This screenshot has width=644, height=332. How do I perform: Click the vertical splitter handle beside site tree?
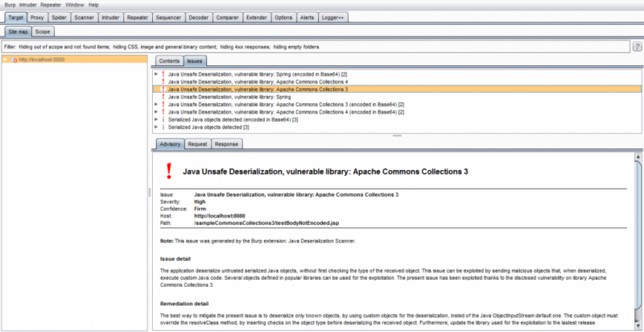point(150,193)
